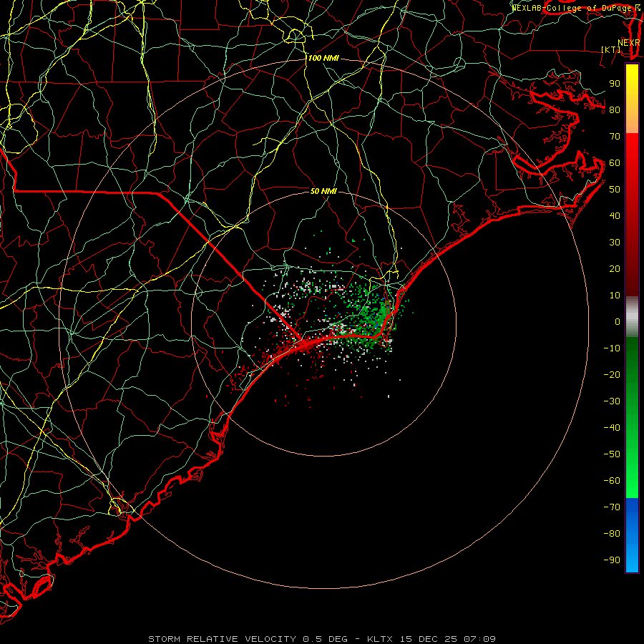Screen dimensions: 644x644
Task: Click the 40 value on the velocity scale
Action: pos(615,216)
